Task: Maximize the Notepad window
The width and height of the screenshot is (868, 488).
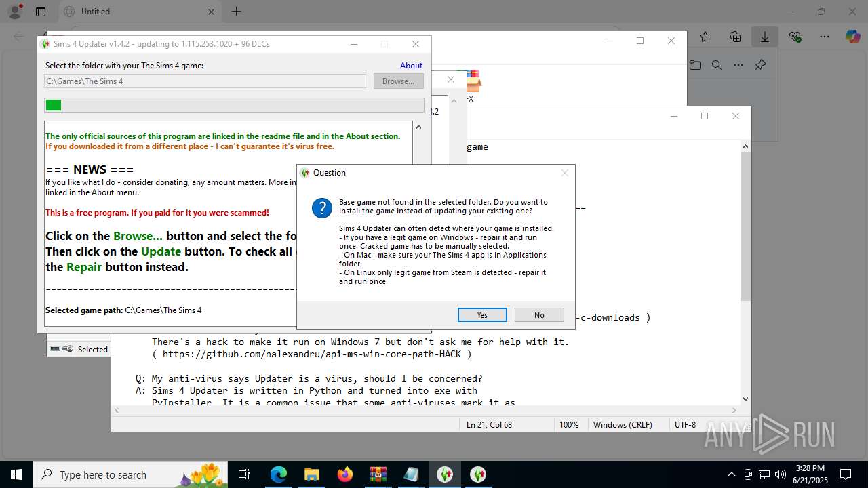Action: tap(705, 116)
